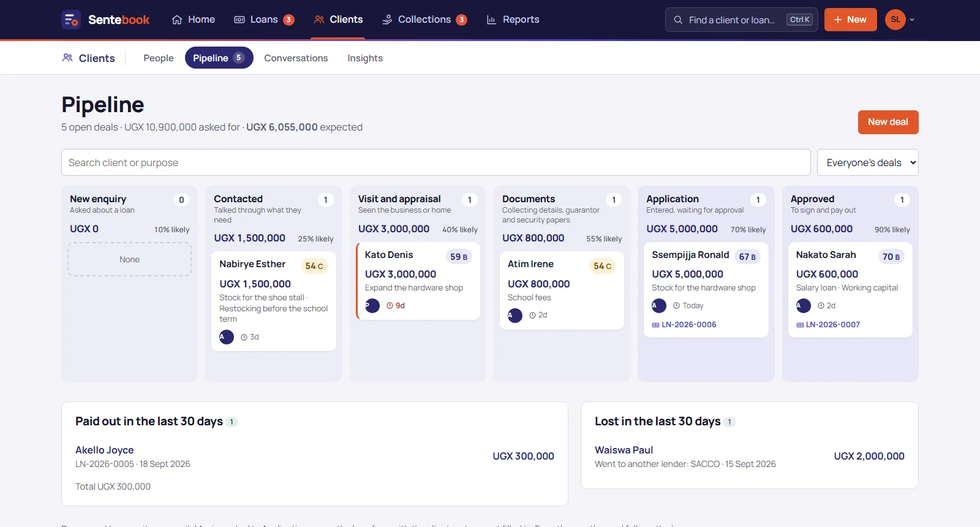This screenshot has height=527, width=980.
Task: Select the Pipeline tab
Action: [x=219, y=58]
